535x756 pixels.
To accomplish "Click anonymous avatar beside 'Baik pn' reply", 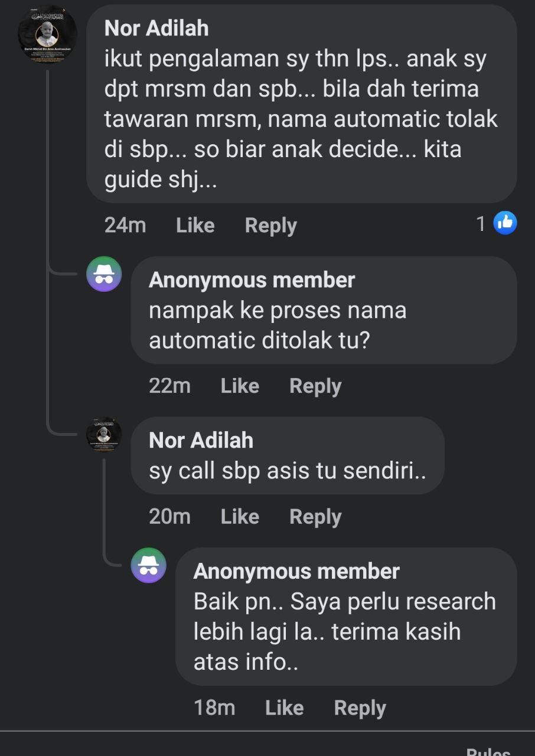I will [148, 565].
